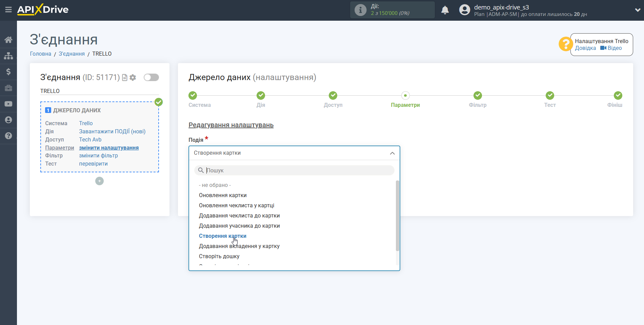
Task: Click the 'перевірити' test link
Action: [93, 164]
